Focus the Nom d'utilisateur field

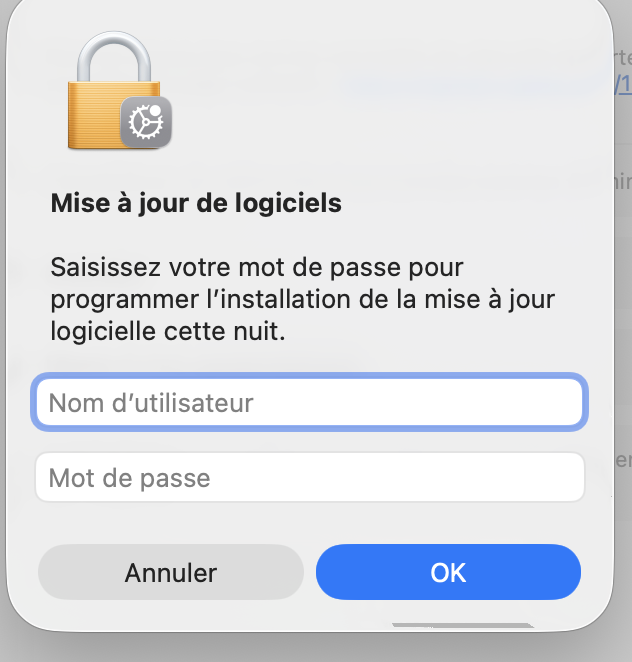click(309, 403)
